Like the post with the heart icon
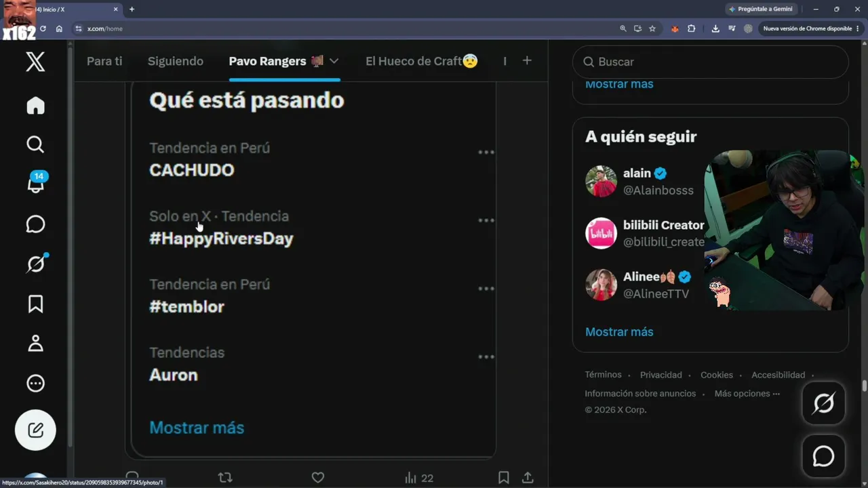 tap(317, 478)
